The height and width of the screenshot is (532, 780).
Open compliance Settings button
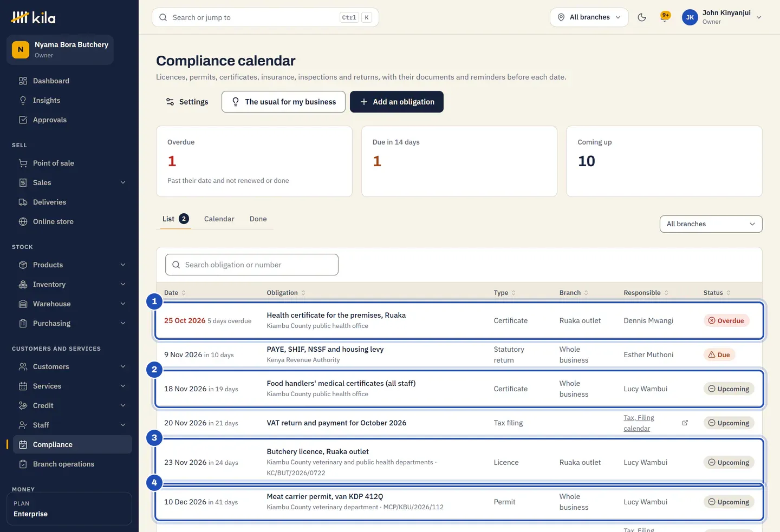[x=187, y=102]
